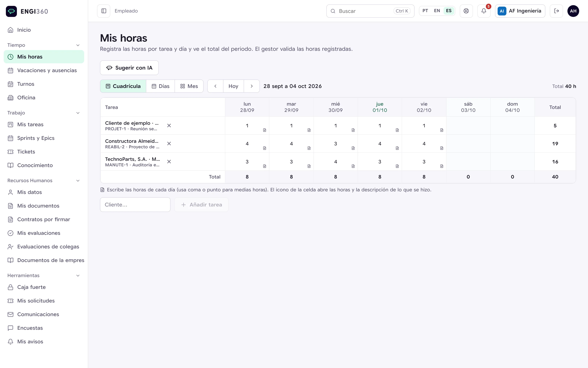This screenshot has height=368, width=588.
Task: Collapse the Recursos Humanos section
Action: [78, 181]
